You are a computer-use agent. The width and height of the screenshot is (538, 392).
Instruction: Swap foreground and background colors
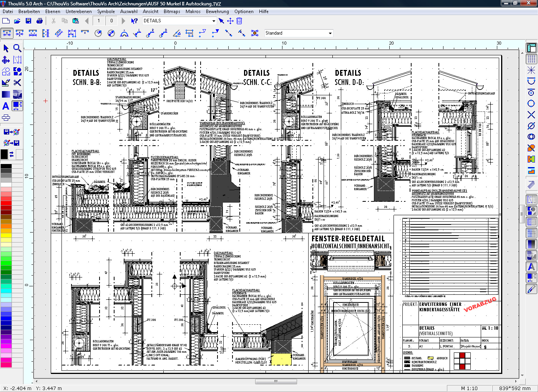[x=12, y=154]
